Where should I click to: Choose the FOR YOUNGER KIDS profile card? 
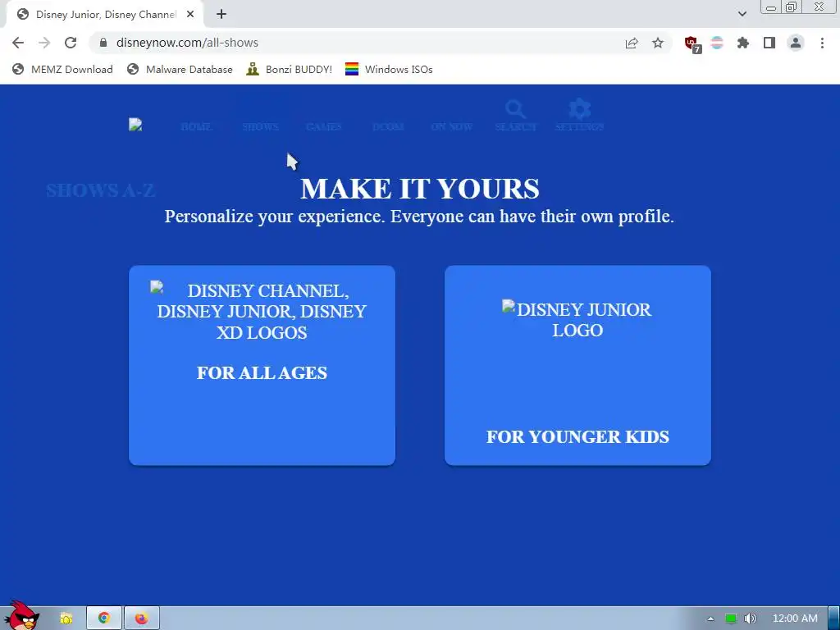coord(577,365)
